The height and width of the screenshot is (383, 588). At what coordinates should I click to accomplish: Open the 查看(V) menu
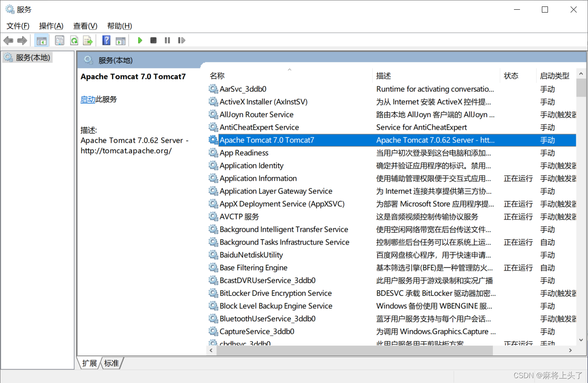(85, 26)
